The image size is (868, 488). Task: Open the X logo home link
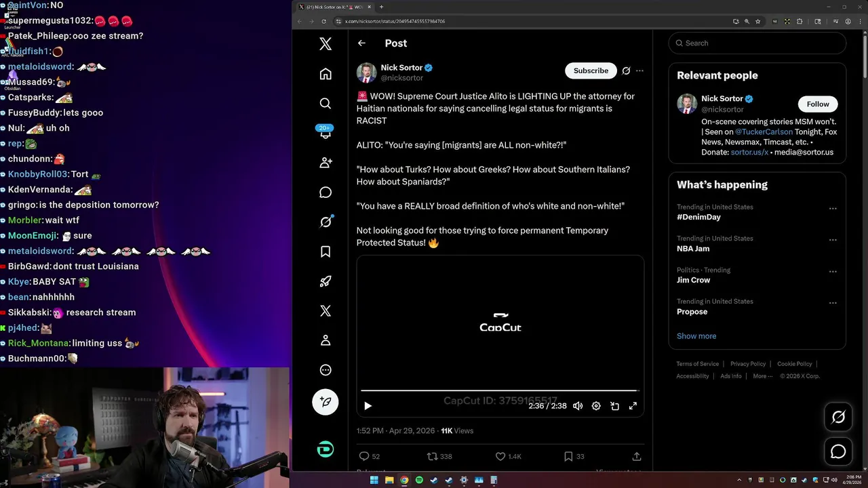(x=325, y=44)
